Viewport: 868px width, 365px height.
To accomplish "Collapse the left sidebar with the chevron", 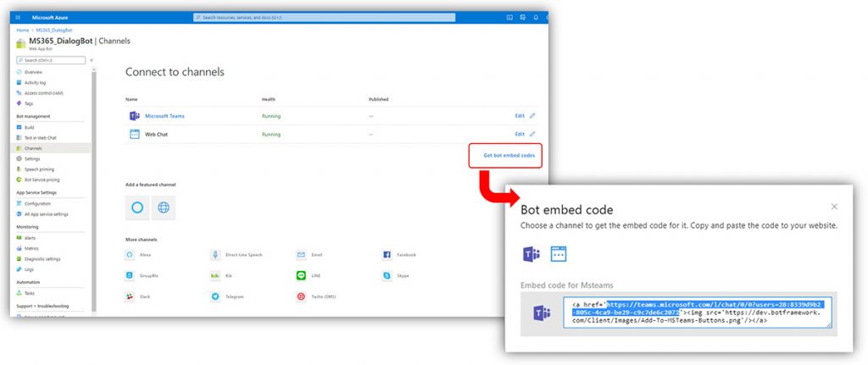I will tap(92, 60).
